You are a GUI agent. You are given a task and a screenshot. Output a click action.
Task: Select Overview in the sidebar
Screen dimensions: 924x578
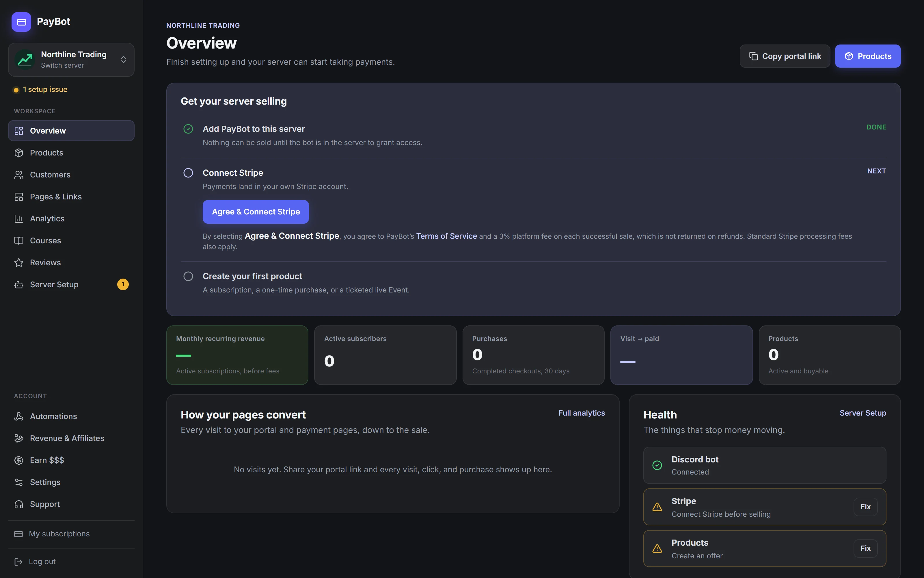pos(71,131)
